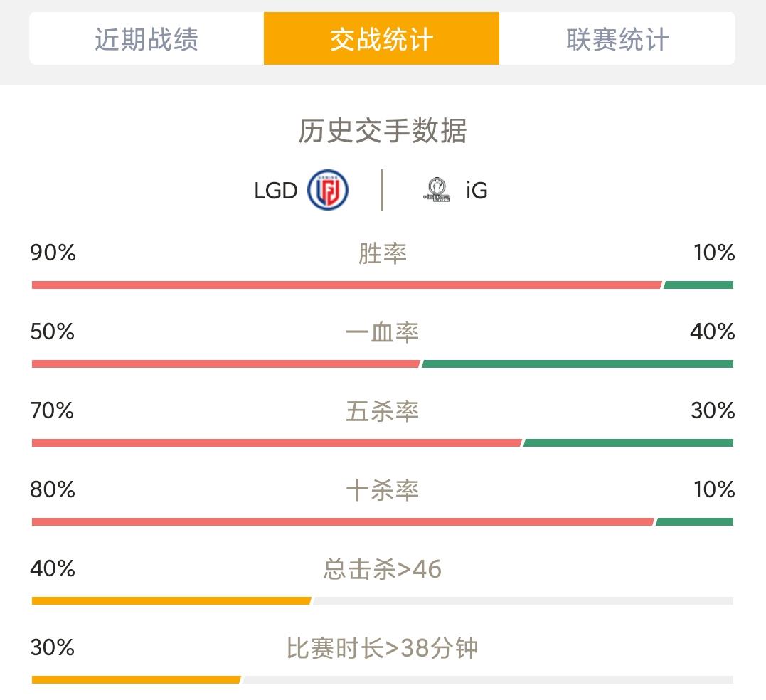The image size is (766, 700).
Task: Click the red 胜率 bar segment
Action: coord(347,285)
